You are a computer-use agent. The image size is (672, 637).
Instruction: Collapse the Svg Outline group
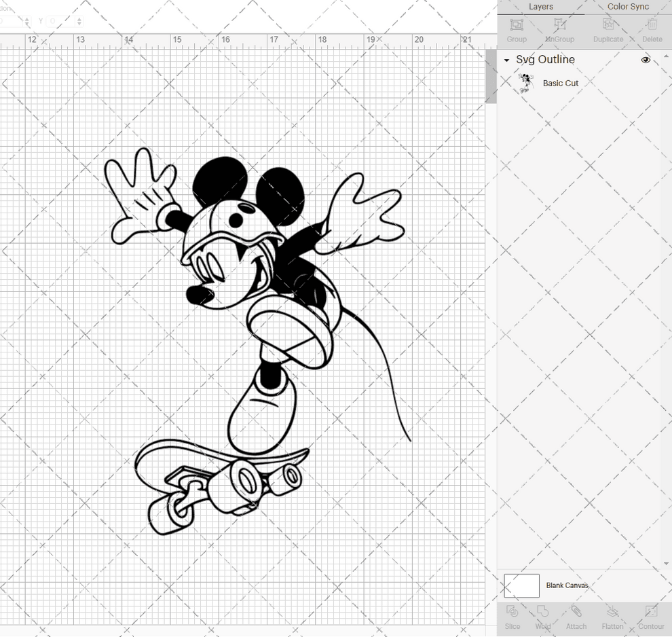point(505,60)
